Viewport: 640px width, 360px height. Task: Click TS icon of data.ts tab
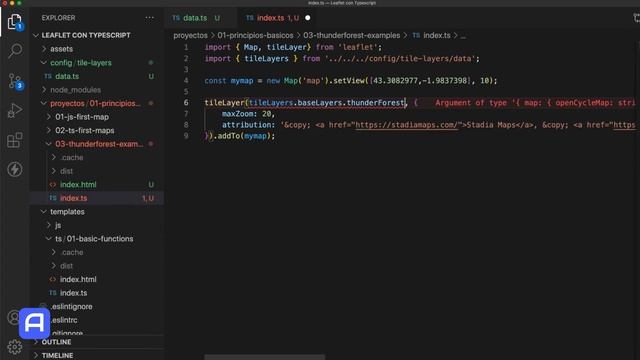tap(176, 18)
